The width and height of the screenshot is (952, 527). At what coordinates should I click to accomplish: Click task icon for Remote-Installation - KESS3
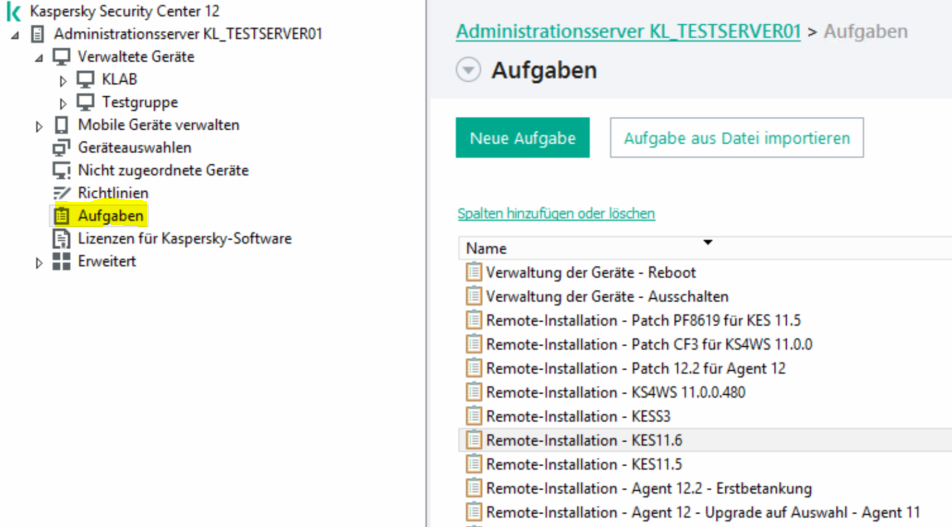tap(474, 416)
